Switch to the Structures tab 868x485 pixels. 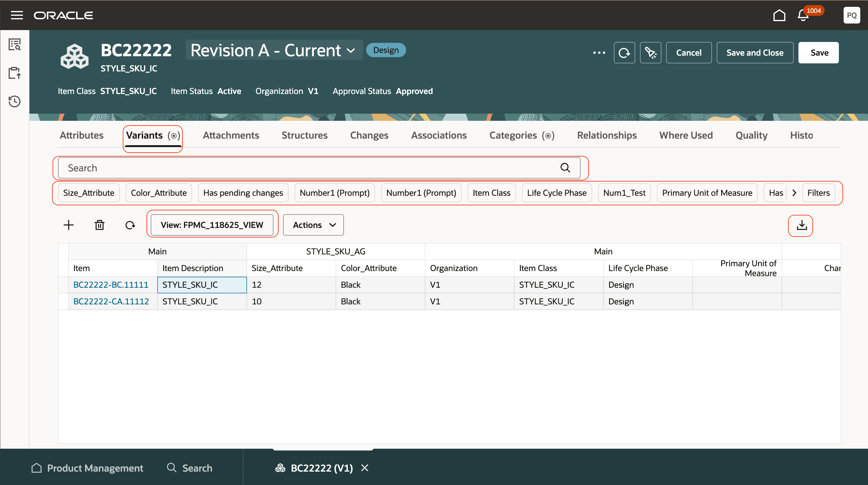click(x=304, y=135)
